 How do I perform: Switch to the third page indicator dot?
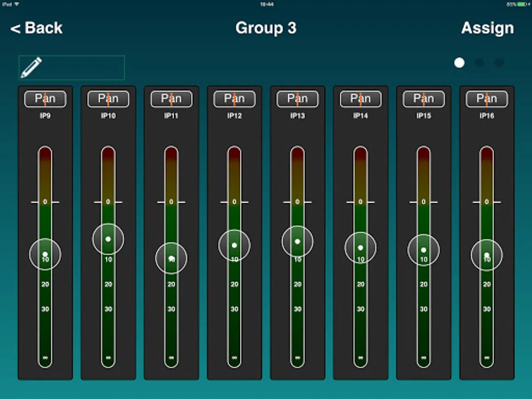pyautogui.click(x=499, y=63)
